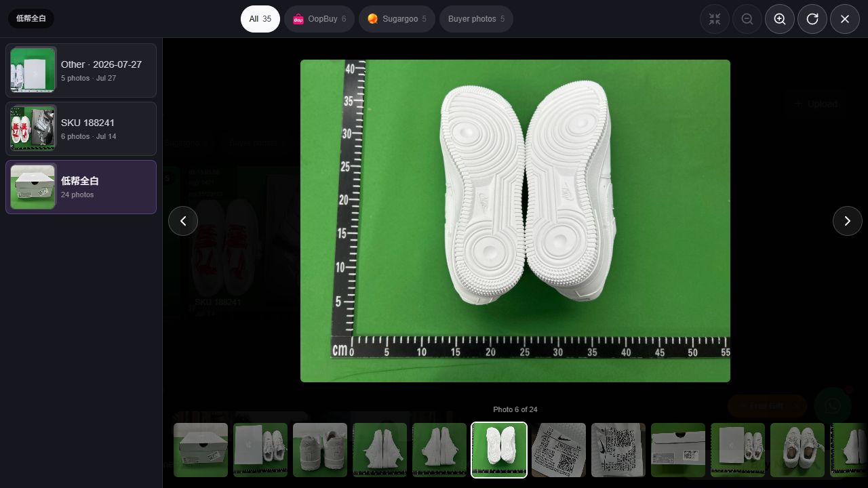Viewport: 868px width, 488px height.
Task: Click the Photo 6 of 24 counter
Action: click(515, 409)
